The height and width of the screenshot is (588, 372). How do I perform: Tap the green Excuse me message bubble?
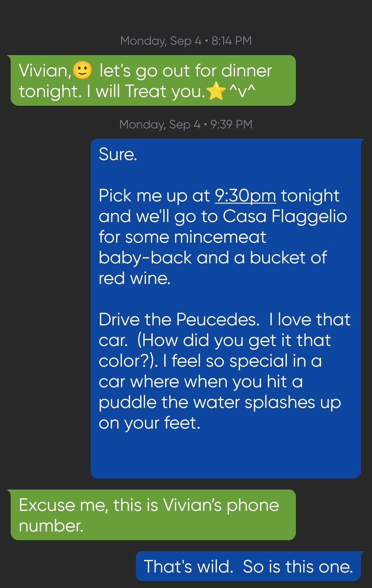(x=153, y=515)
